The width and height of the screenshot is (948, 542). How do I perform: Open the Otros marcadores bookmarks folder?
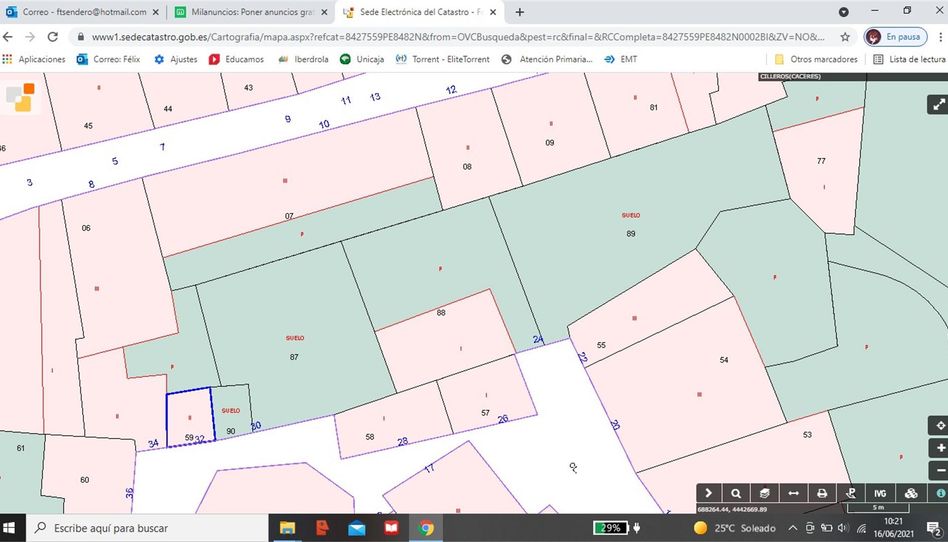(815, 59)
